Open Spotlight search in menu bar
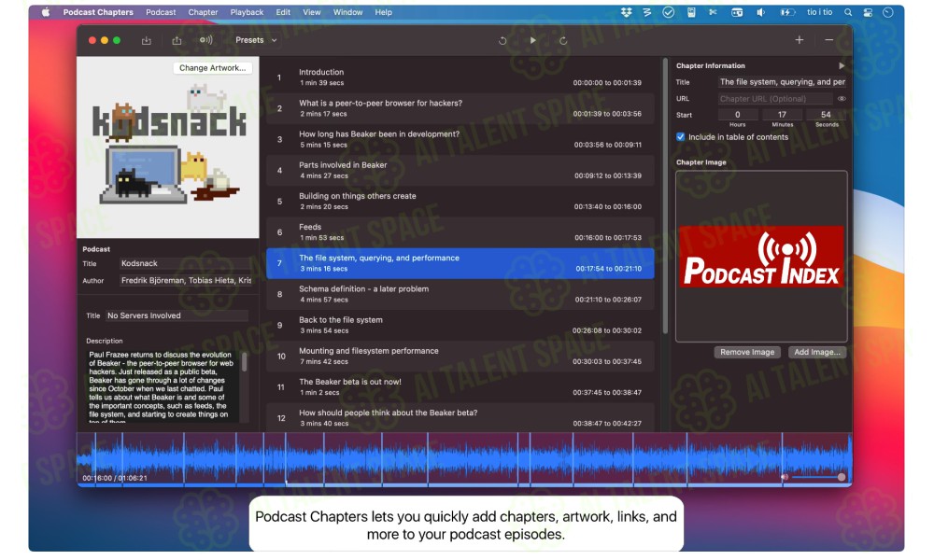934x560 pixels. pos(848,12)
